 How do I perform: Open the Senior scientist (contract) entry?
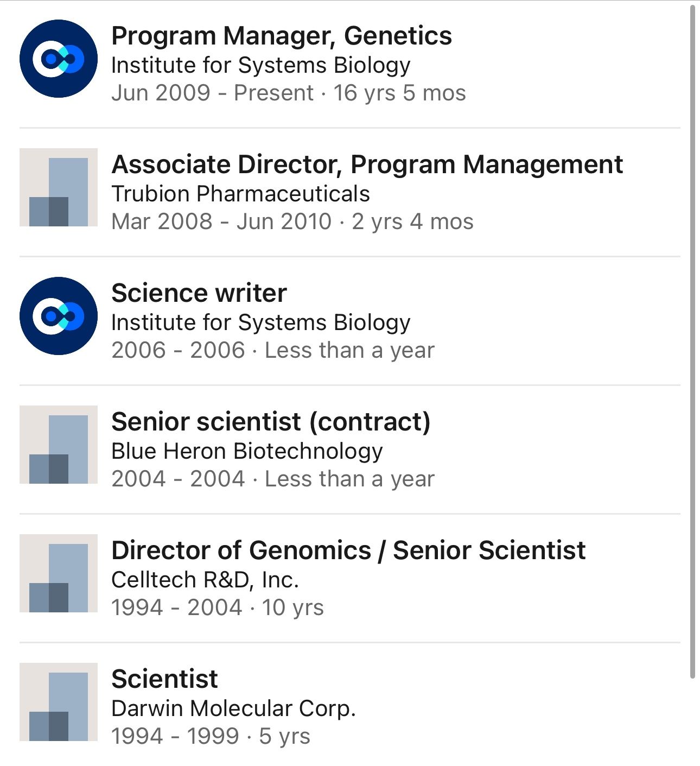(x=270, y=422)
